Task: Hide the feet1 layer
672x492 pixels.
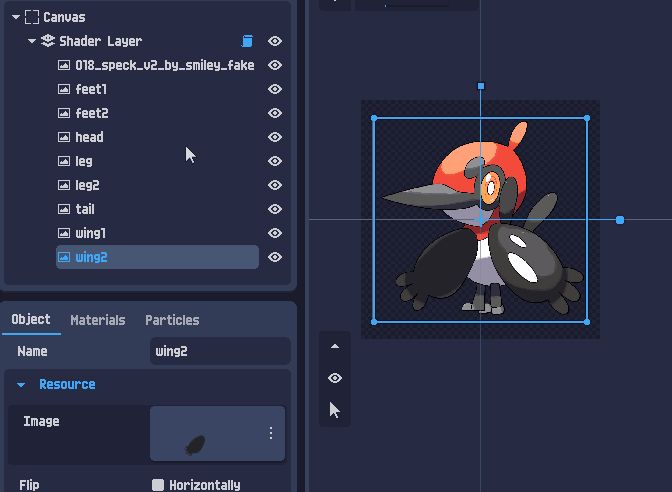Action: 275,89
